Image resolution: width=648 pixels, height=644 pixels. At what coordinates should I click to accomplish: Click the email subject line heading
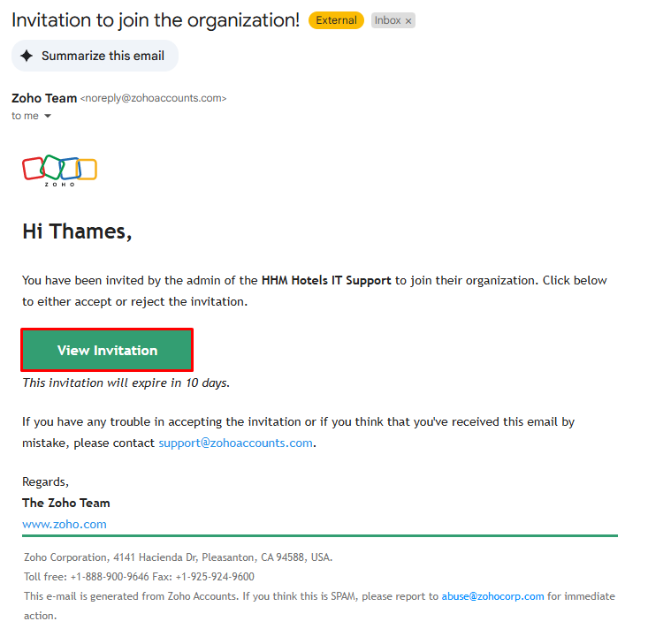click(x=156, y=20)
